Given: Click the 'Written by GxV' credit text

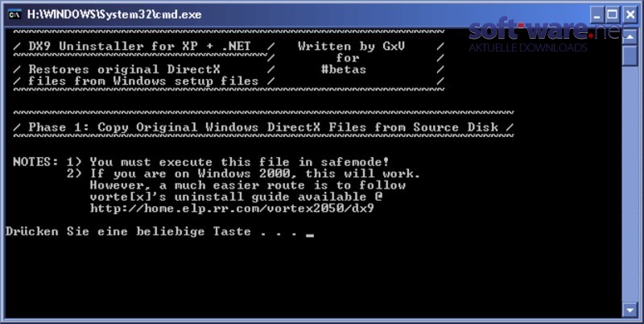Looking at the screenshot, I should click(x=351, y=47).
